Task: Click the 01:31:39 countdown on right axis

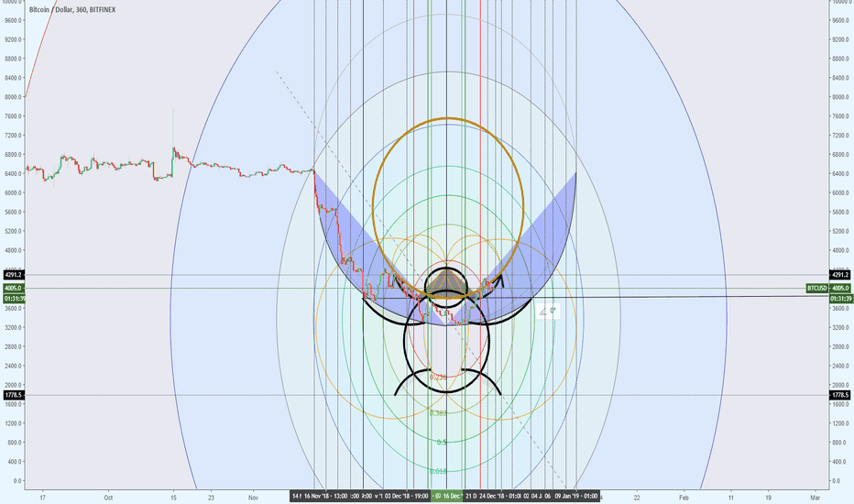Action: [x=840, y=299]
